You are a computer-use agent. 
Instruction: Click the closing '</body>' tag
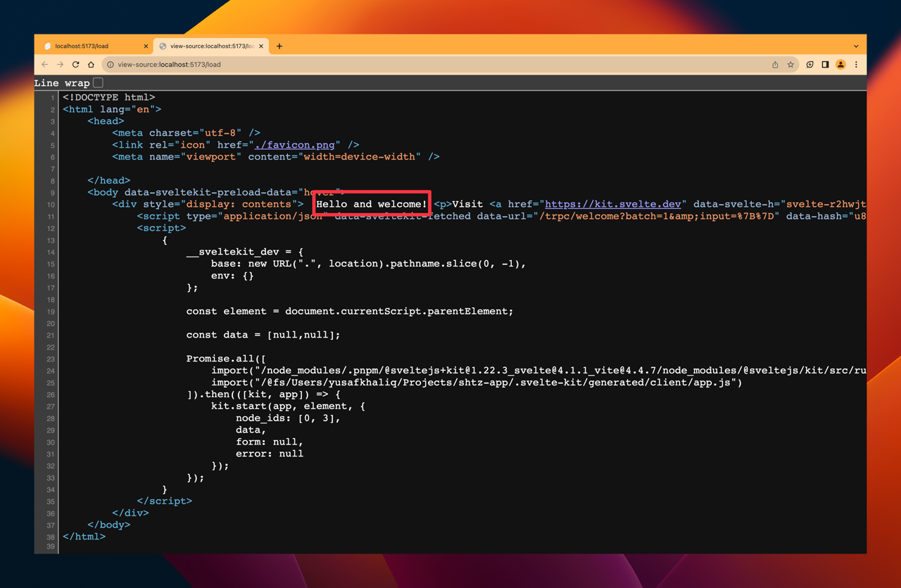click(109, 525)
